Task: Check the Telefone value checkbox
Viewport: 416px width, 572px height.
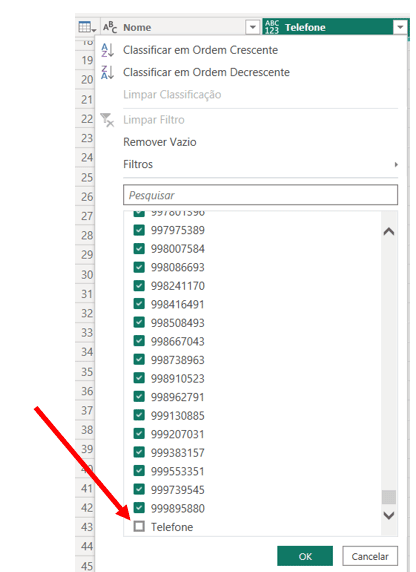Action: [x=139, y=526]
